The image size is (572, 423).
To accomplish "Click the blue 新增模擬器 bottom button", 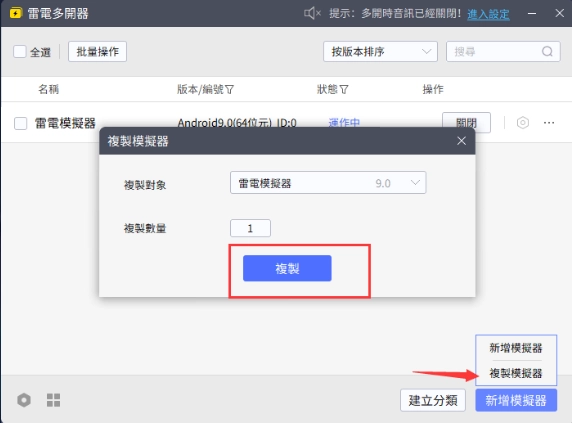I will (x=516, y=400).
